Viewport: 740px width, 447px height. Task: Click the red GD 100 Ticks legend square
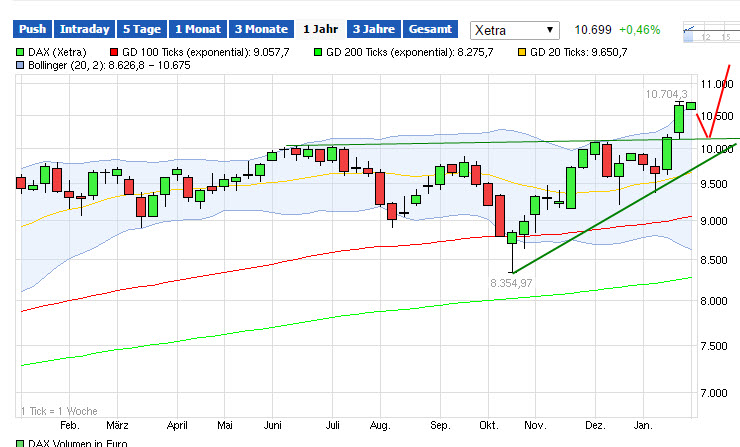pos(113,51)
